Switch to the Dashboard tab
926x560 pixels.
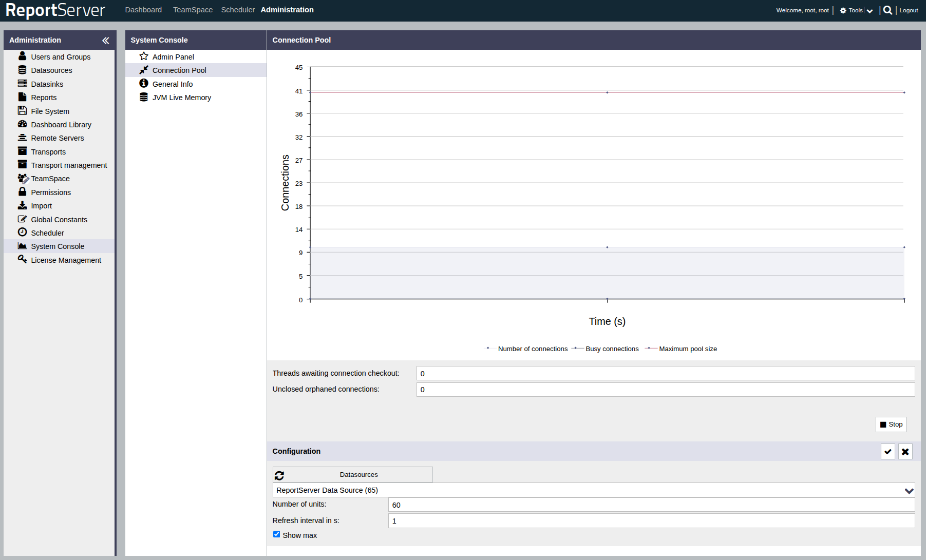pos(143,10)
